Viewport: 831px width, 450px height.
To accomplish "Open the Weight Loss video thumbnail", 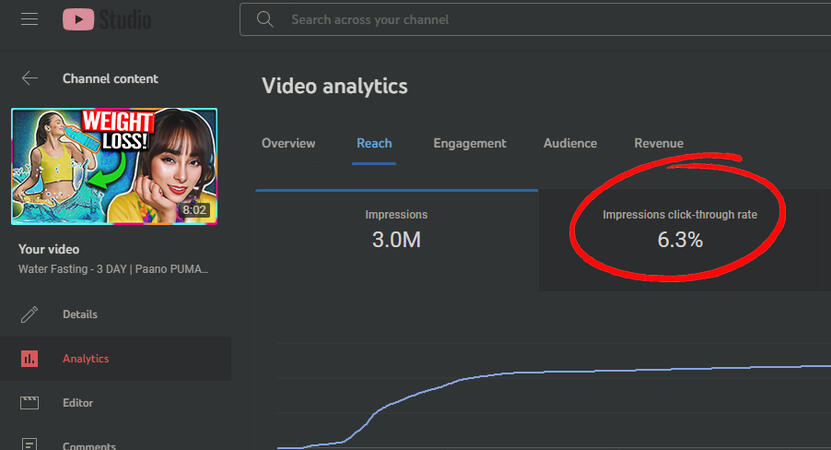I will pyautogui.click(x=114, y=166).
